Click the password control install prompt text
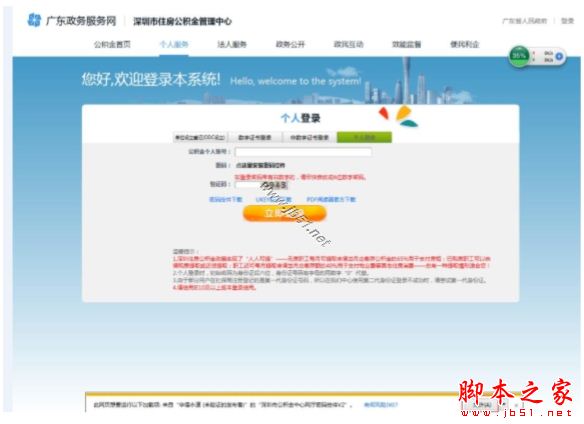 (260, 165)
